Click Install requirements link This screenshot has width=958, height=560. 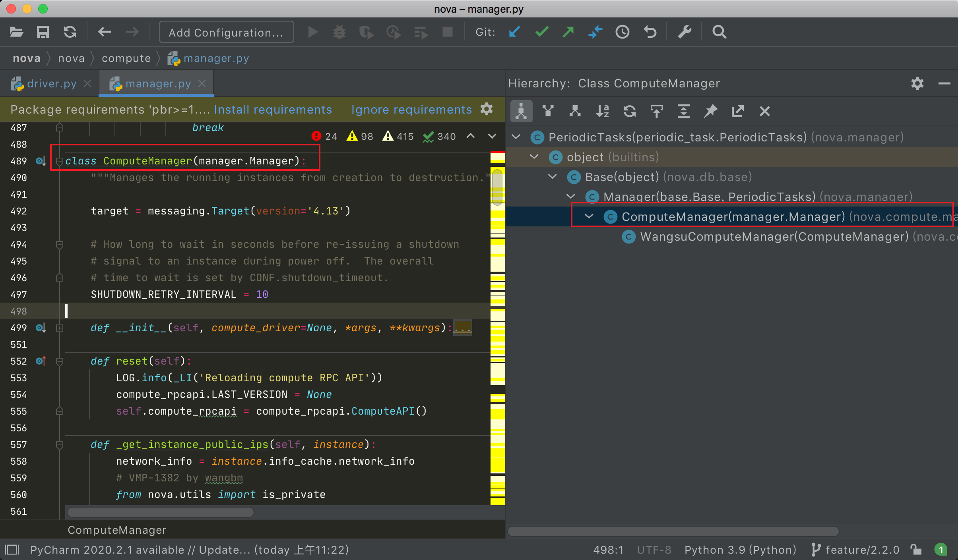pyautogui.click(x=273, y=110)
